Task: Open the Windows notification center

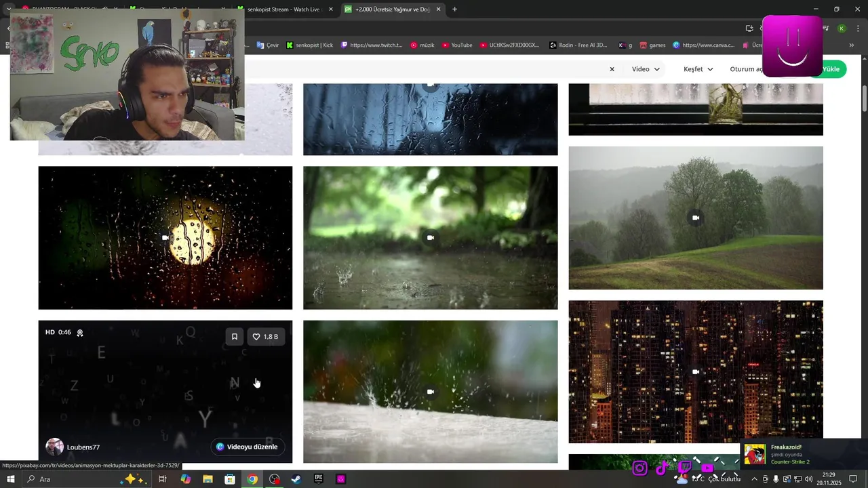Action: click(853, 479)
